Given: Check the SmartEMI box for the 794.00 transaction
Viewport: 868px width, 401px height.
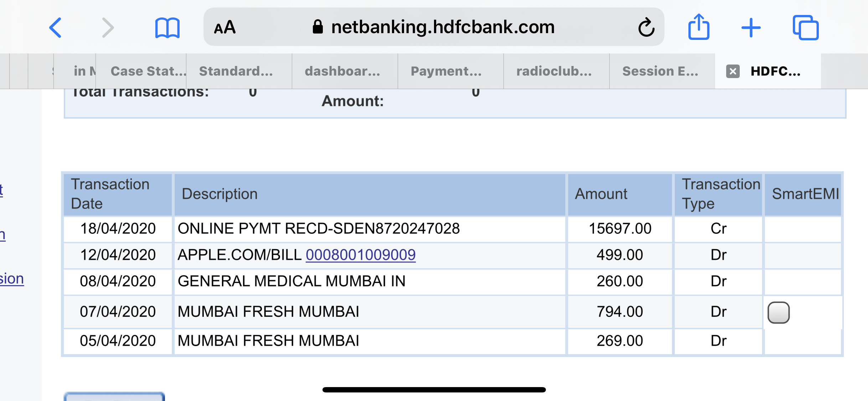Looking at the screenshot, I should (x=778, y=312).
